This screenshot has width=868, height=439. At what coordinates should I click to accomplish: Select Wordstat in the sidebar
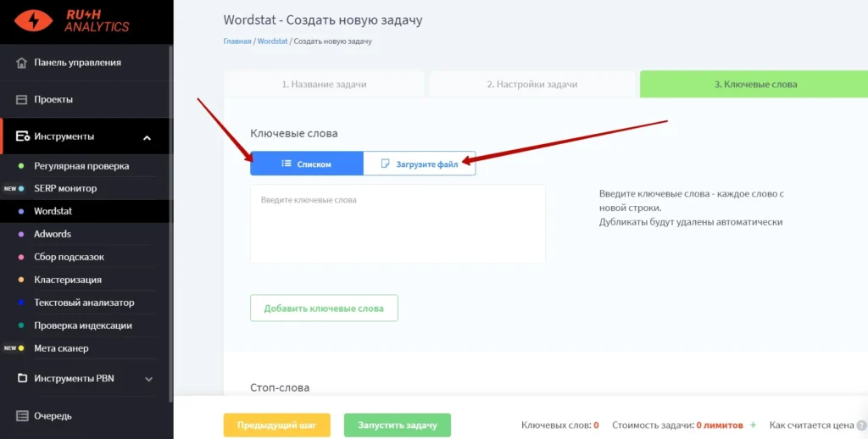click(x=53, y=211)
